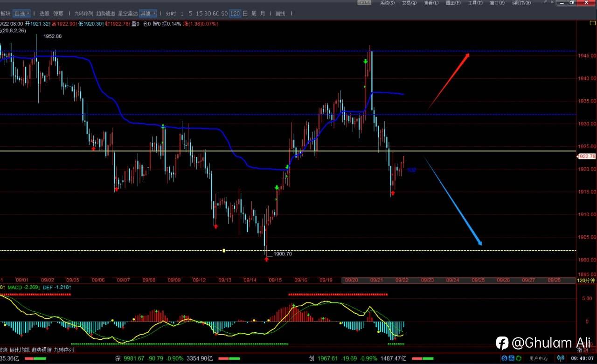Switch to the 九转序列 bottom indicator tab
This screenshot has width=597, height=364.
click(x=64, y=350)
